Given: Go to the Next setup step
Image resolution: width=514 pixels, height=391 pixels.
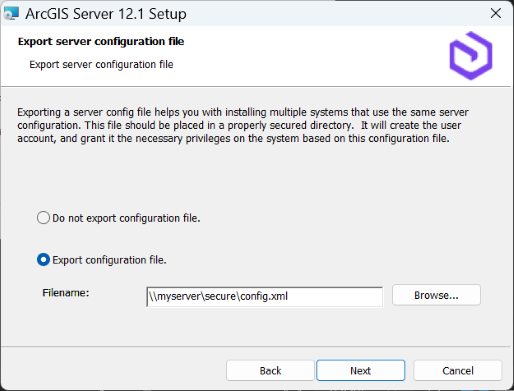Looking at the screenshot, I should click(361, 370).
